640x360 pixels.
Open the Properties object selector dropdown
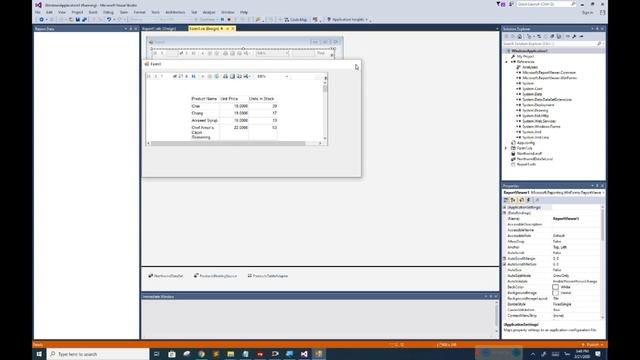click(x=603, y=192)
